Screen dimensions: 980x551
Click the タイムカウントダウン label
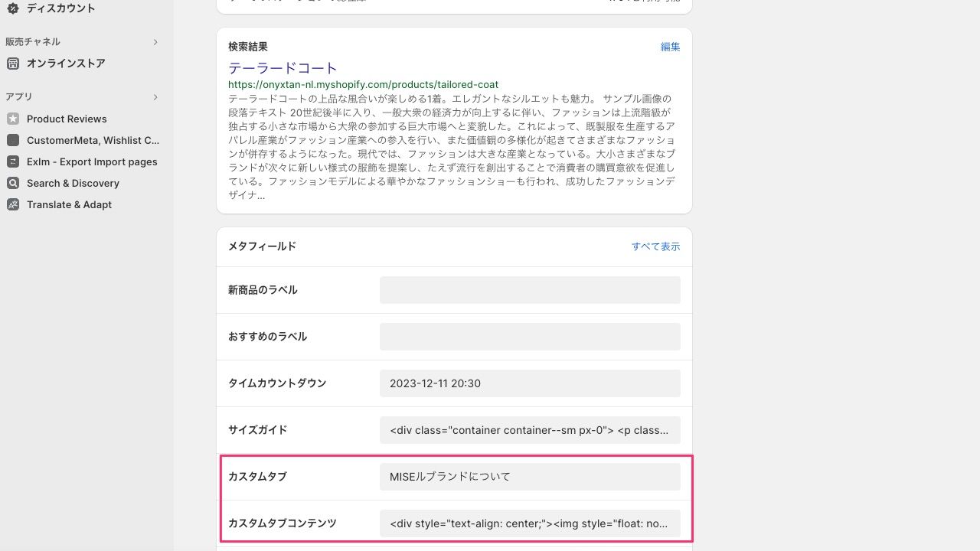tap(277, 383)
